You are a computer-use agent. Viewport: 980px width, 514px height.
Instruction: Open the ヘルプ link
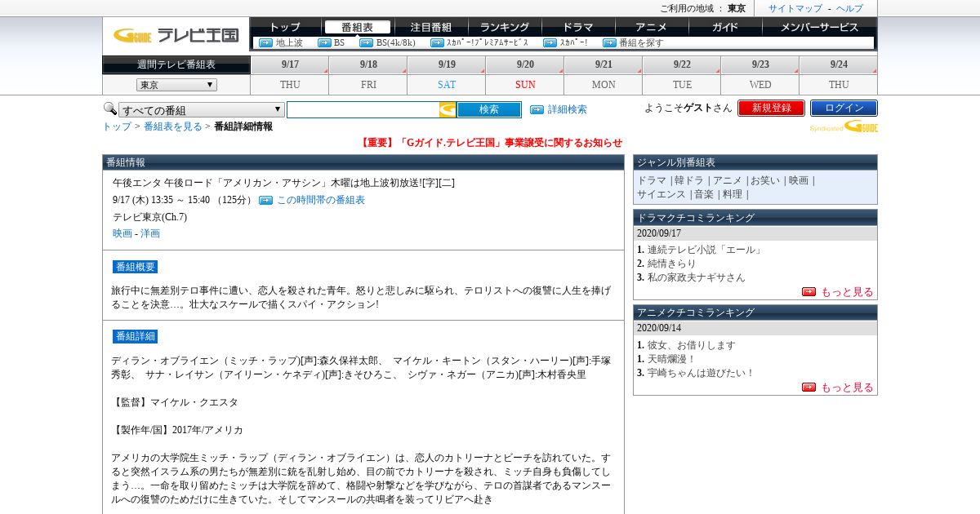point(849,8)
